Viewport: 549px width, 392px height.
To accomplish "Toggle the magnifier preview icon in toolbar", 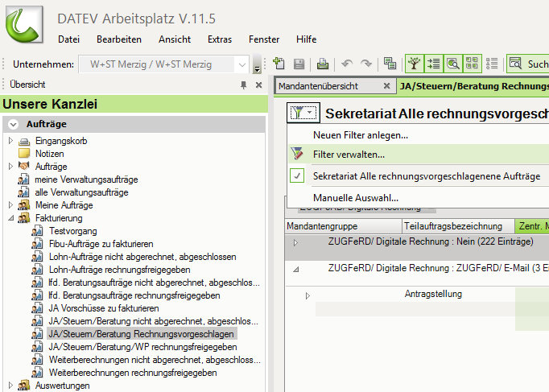I will 452,64.
